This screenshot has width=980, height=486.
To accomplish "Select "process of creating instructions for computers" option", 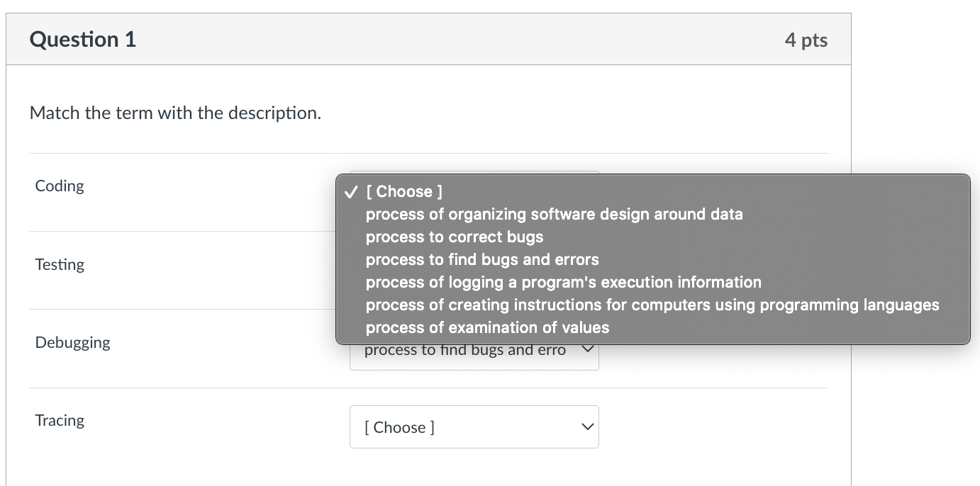I will coord(652,305).
